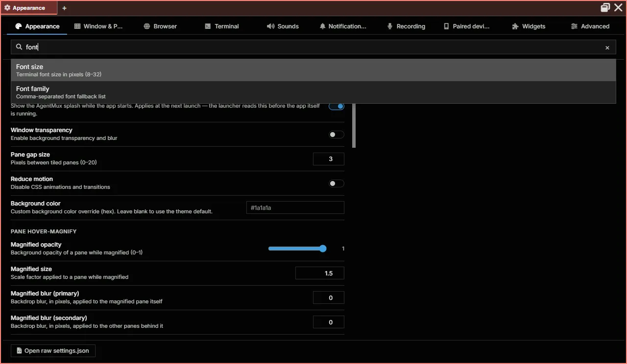Image resolution: width=627 pixels, height=364 pixels.
Task: Open the Terminal settings tab
Action: click(222, 26)
